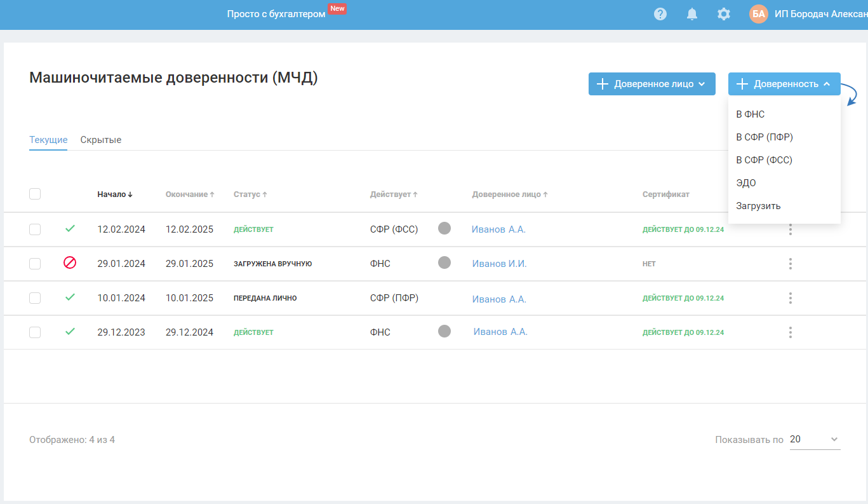The image size is (868, 504).
Task: Open three-dot menu for 29.01.2024 row
Action: point(791,264)
